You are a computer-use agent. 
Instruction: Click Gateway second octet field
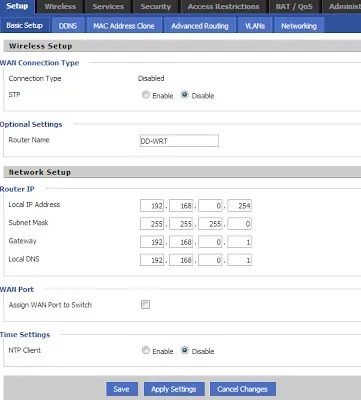click(x=181, y=242)
